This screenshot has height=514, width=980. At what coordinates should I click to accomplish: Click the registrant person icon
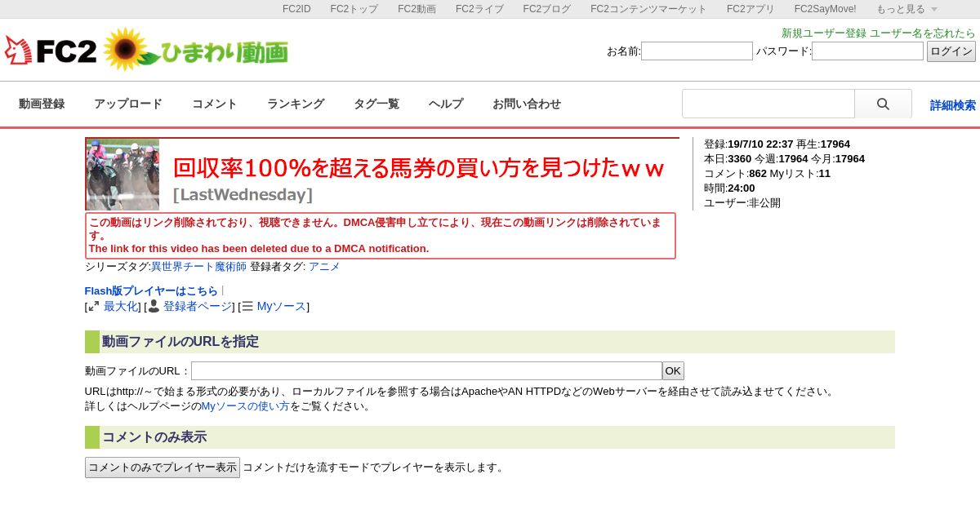154,306
